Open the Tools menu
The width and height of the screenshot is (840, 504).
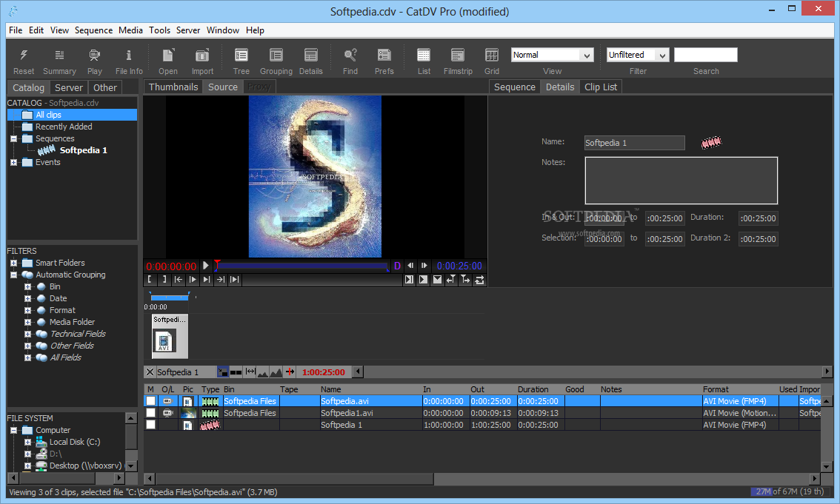coord(160,30)
